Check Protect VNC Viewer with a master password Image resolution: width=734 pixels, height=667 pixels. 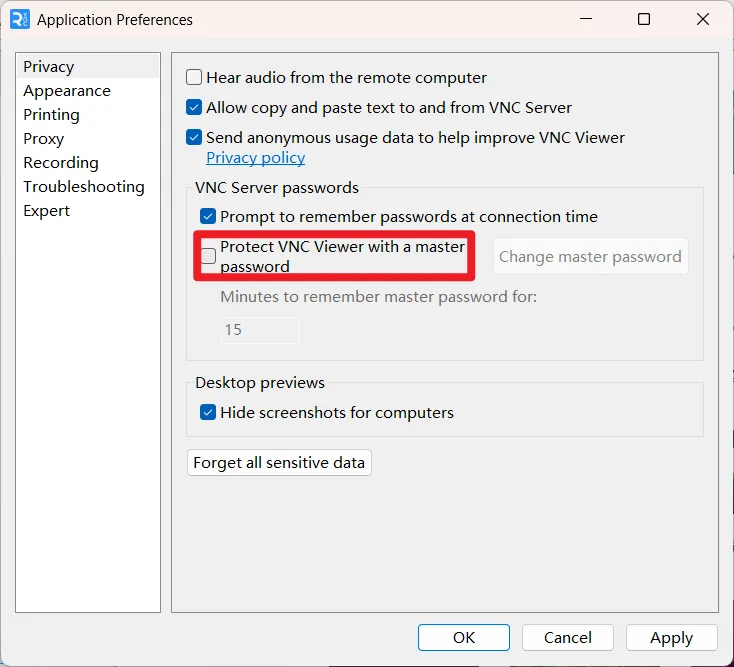[x=208, y=256]
